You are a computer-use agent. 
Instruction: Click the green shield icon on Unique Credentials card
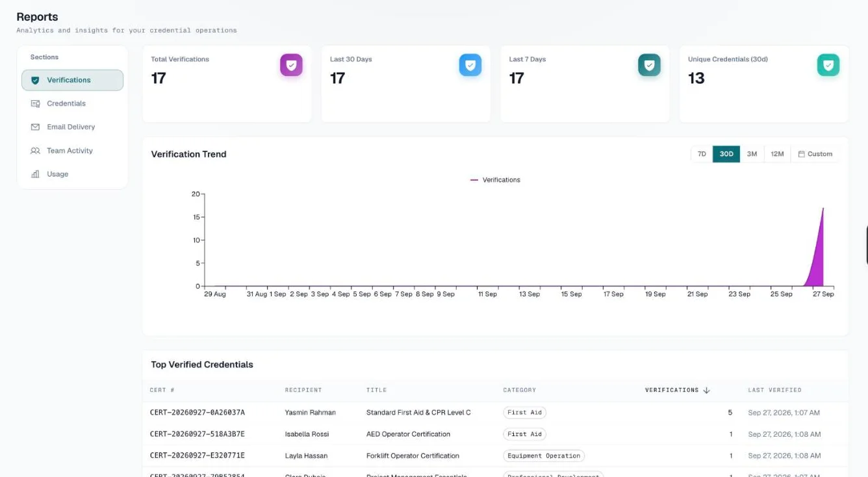tap(828, 65)
